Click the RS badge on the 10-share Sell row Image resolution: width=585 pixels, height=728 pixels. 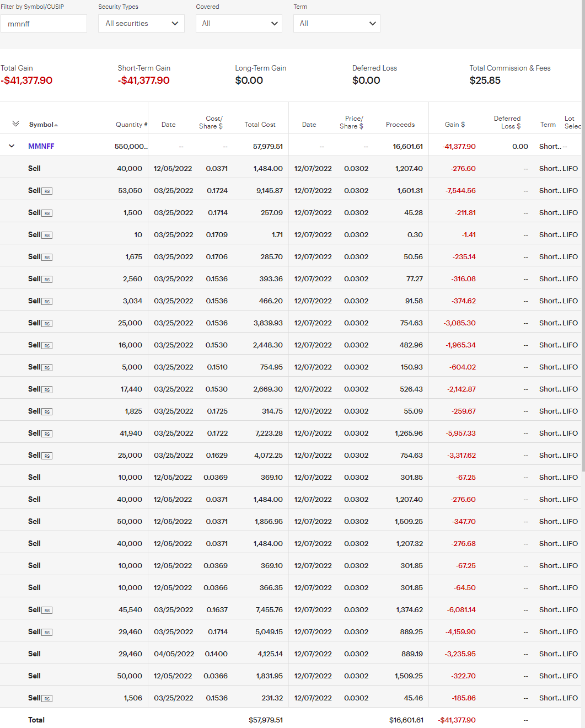47,235
